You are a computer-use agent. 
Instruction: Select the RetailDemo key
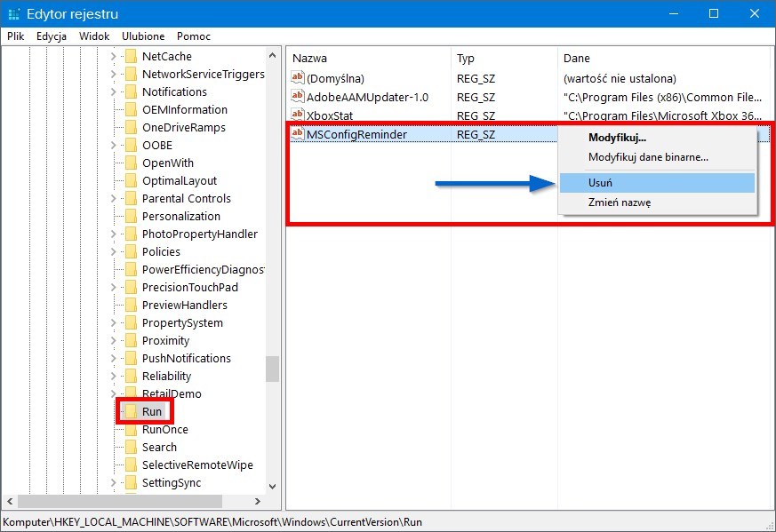pos(172,394)
